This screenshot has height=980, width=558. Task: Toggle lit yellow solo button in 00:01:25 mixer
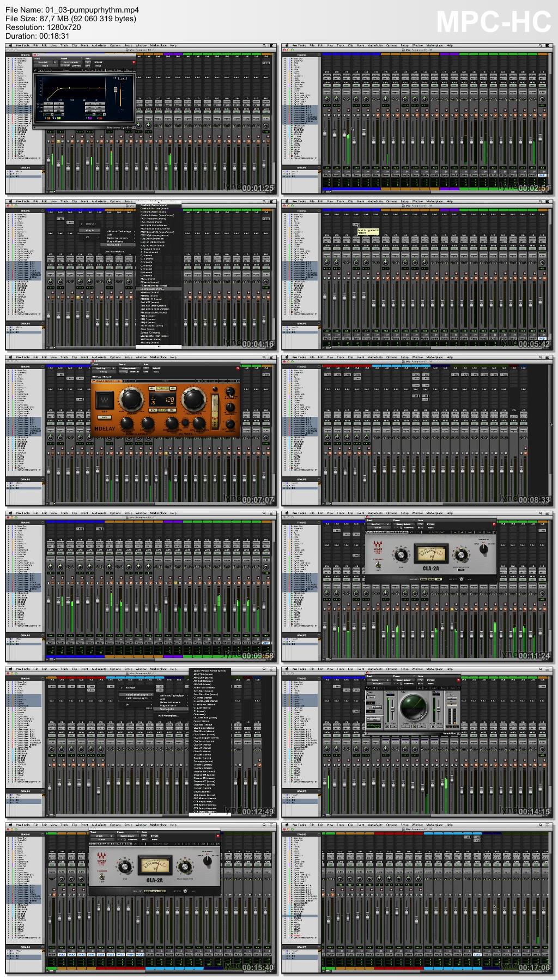pyautogui.click(x=58, y=141)
